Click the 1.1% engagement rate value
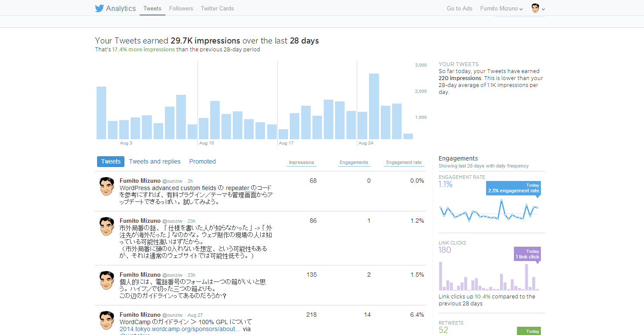644x335 pixels. click(446, 184)
